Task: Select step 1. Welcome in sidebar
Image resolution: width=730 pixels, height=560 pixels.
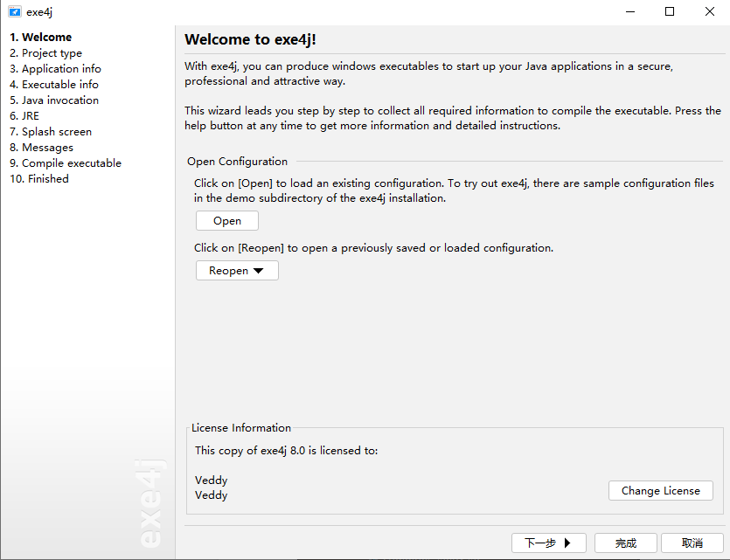Action: pos(40,38)
